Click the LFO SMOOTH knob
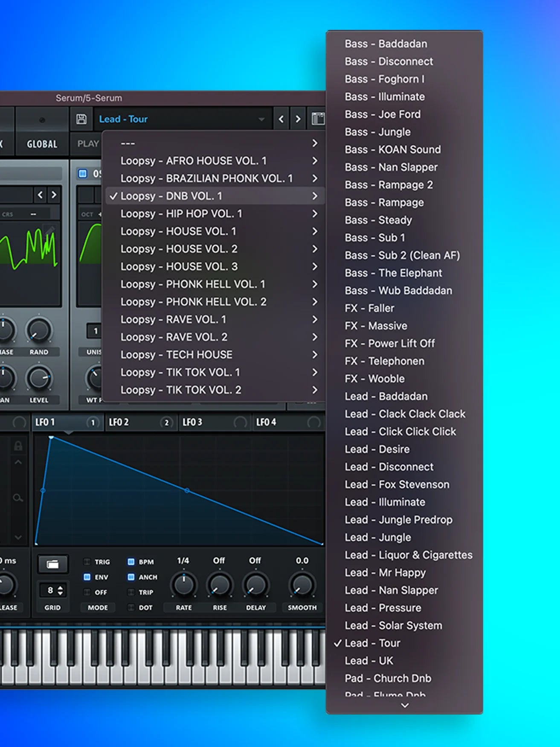The width and height of the screenshot is (560, 747). (x=302, y=585)
